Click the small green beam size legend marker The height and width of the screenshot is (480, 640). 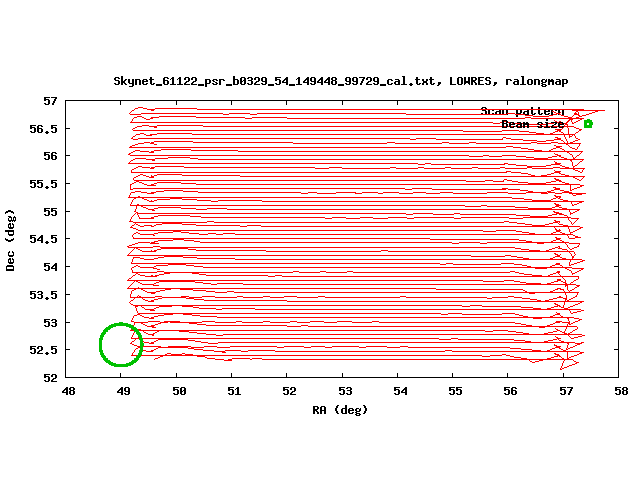(x=588, y=124)
